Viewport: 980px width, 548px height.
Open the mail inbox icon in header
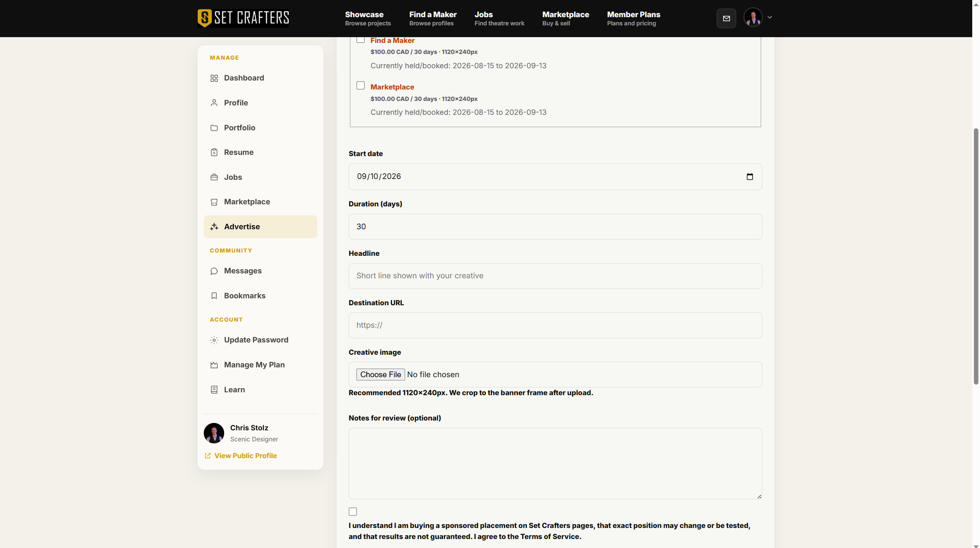pos(726,18)
